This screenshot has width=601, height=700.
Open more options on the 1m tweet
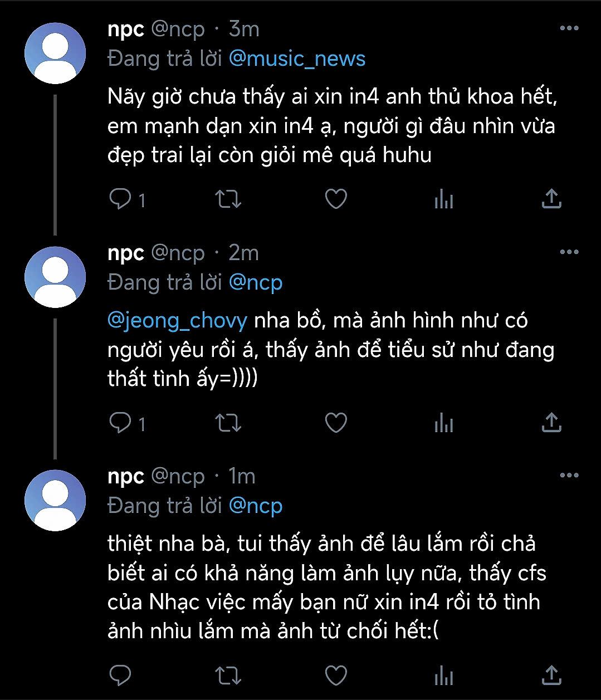[x=569, y=476]
